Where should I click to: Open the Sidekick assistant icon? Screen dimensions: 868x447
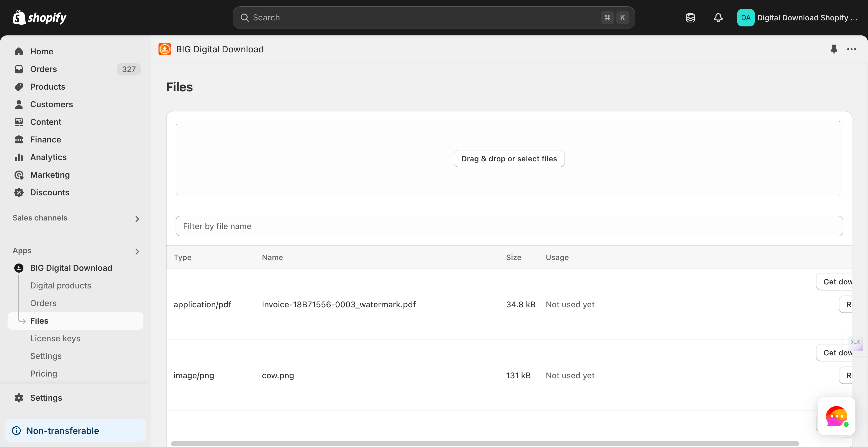click(690, 18)
